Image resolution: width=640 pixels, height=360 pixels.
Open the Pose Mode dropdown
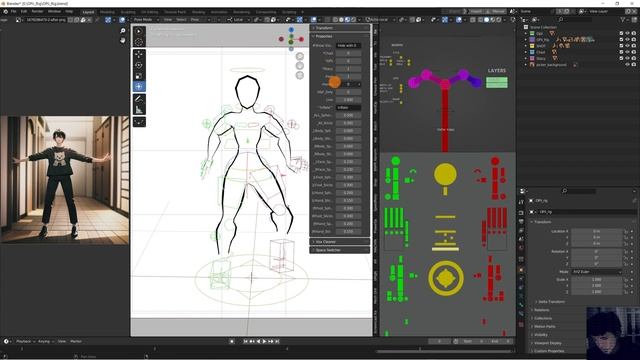145,20
